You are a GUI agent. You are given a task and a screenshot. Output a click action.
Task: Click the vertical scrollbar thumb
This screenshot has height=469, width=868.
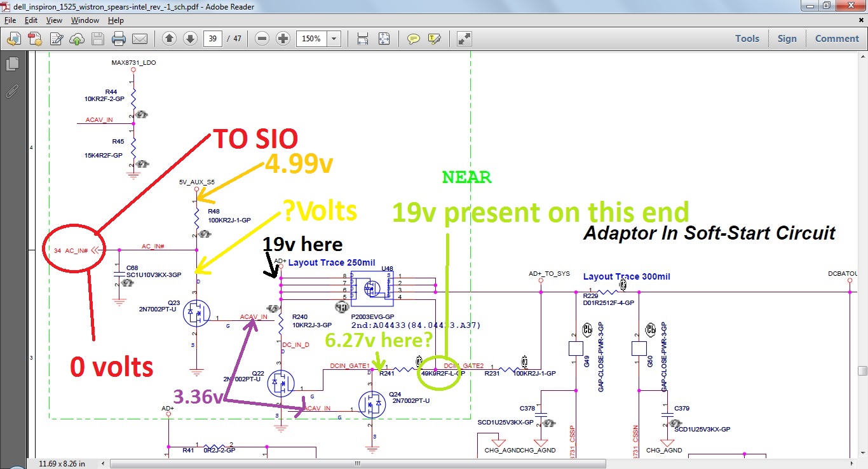[862, 370]
